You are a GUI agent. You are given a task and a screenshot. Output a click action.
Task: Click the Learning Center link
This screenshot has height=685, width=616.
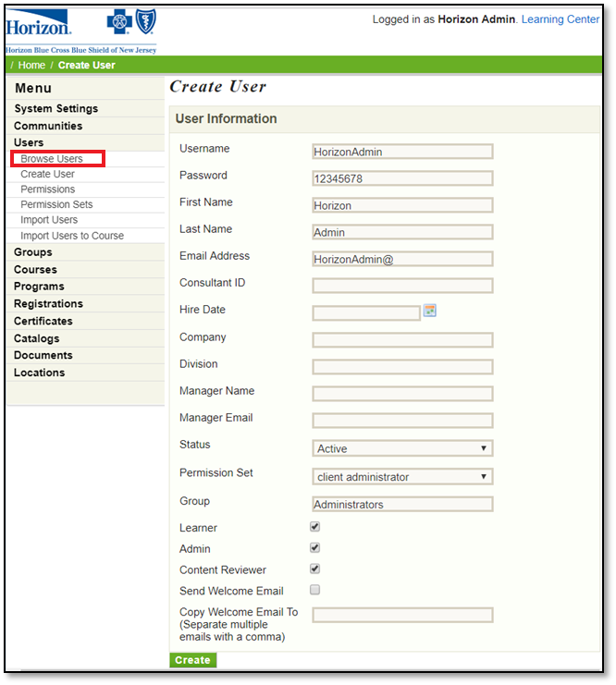click(x=560, y=19)
